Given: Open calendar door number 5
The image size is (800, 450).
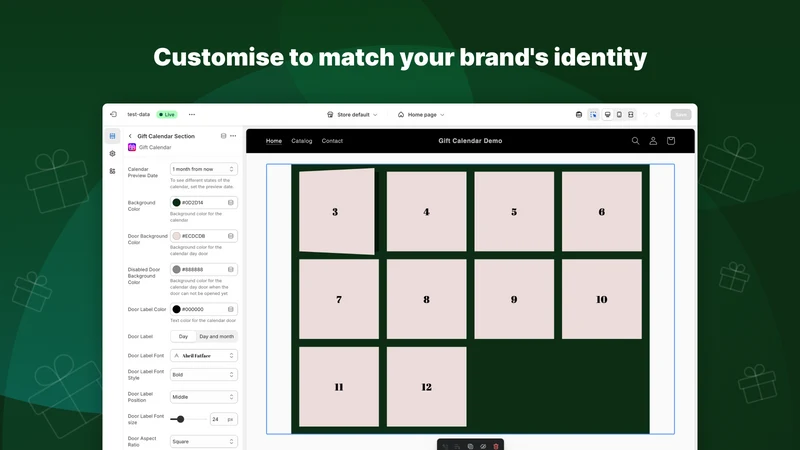Looking at the screenshot, I should point(514,211).
